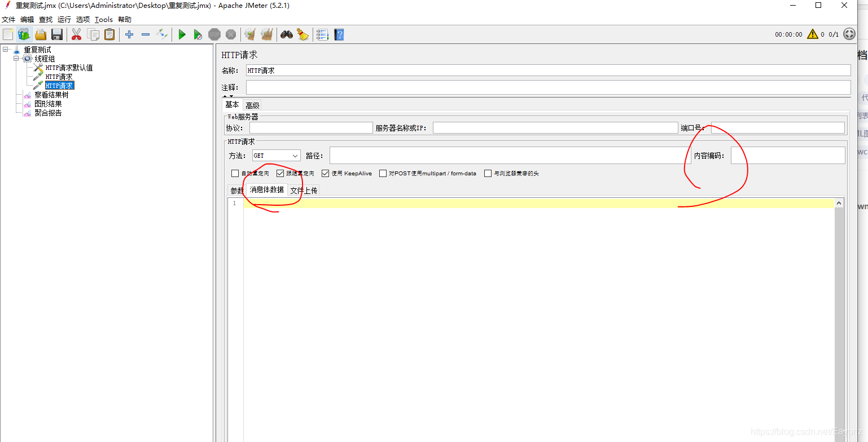Open the Function Helper list icon
Screen dimensions: 868x442
(x=322, y=34)
